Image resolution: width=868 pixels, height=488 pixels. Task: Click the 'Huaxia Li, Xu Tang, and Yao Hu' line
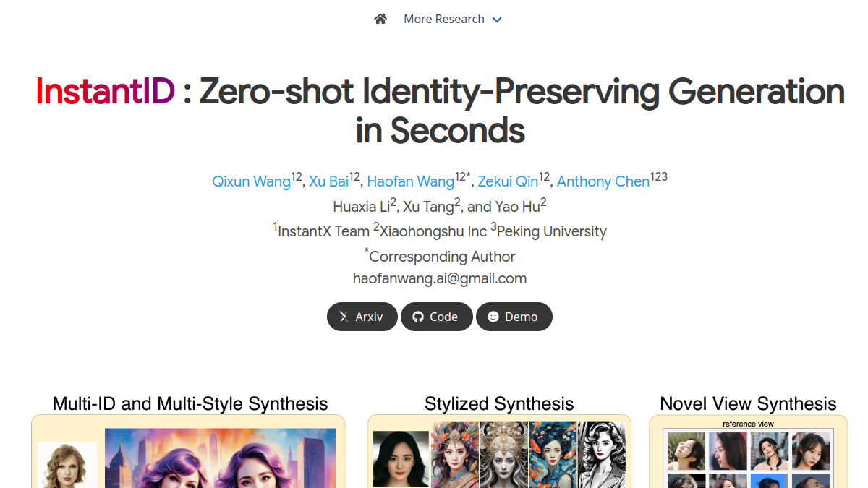pyautogui.click(x=440, y=206)
